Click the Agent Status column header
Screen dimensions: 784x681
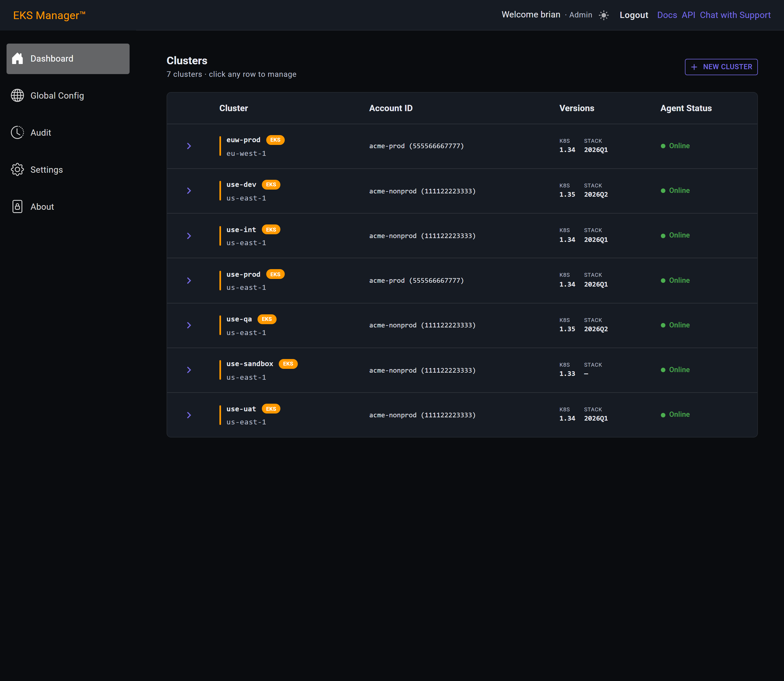pyautogui.click(x=686, y=108)
